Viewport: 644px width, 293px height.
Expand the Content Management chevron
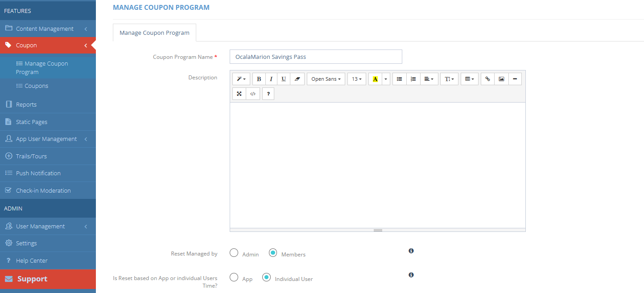click(86, 29)
